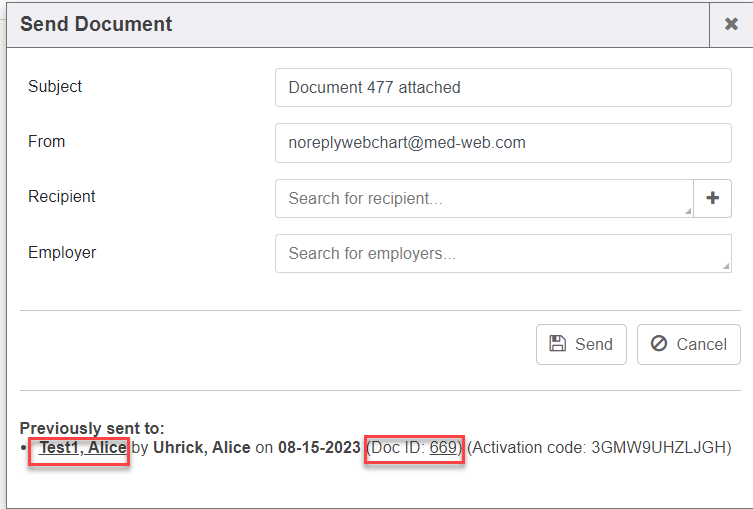Click the plus icon beside Recipient
The width and height of the screenshot is (753, 509).
point(712,198)
